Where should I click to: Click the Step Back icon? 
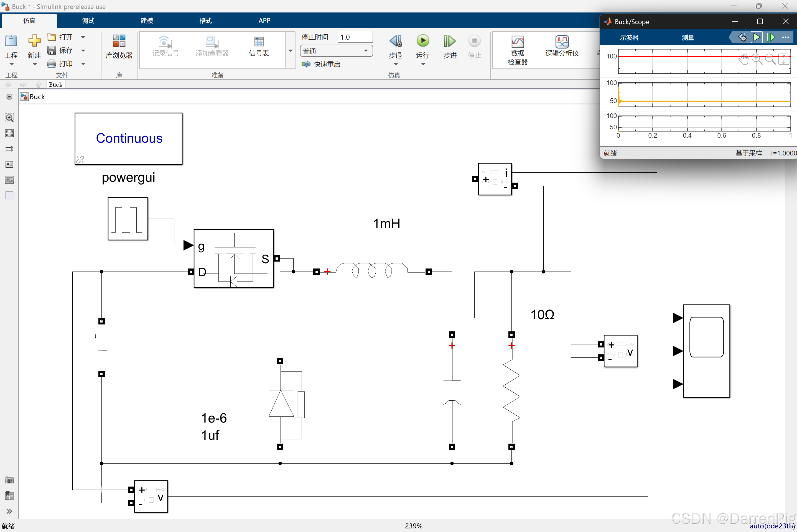click(x=395, y=41)
